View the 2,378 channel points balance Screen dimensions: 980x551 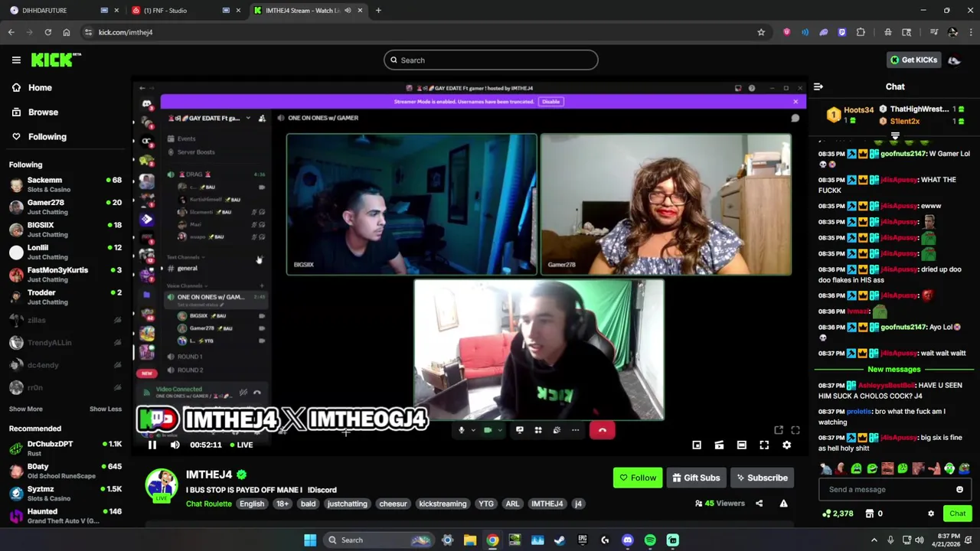click(837, 514)
